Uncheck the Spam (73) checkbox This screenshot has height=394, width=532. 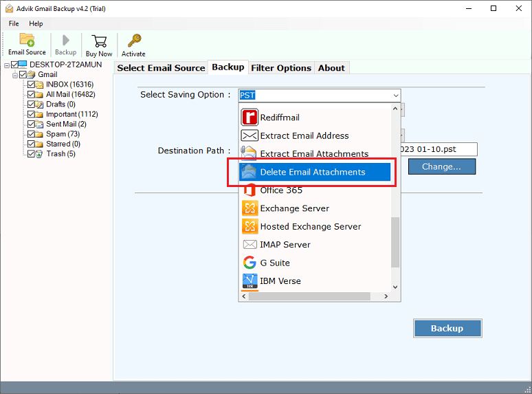click(31, 134)
